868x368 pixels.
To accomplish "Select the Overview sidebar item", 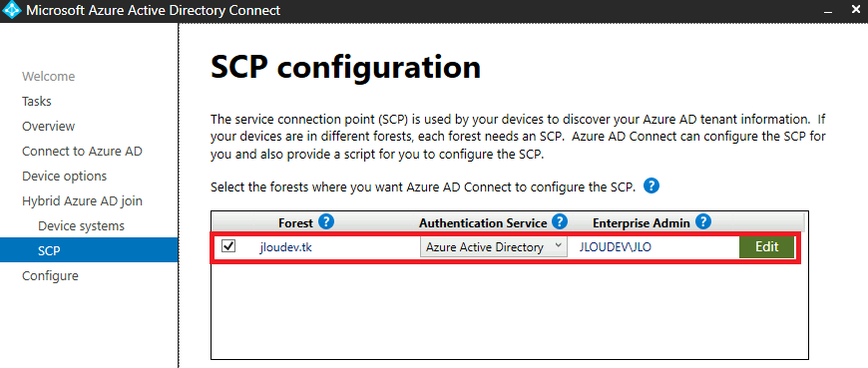I will pyautogui.click(x=49, y=127).
